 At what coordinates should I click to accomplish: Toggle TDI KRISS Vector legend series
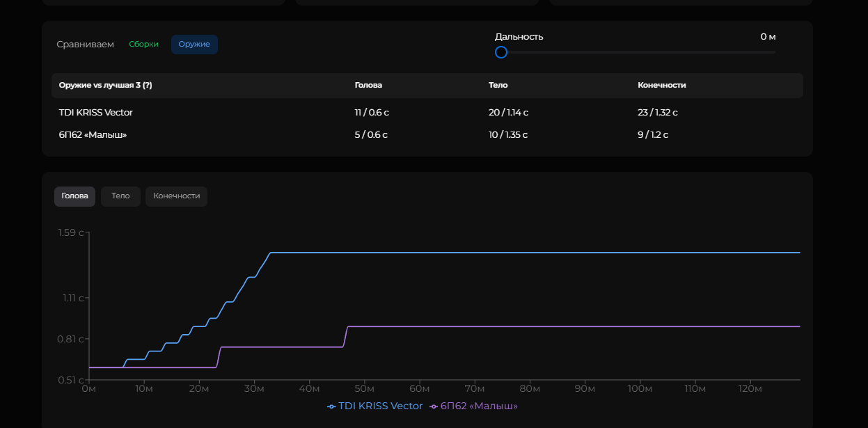(374, 406)
